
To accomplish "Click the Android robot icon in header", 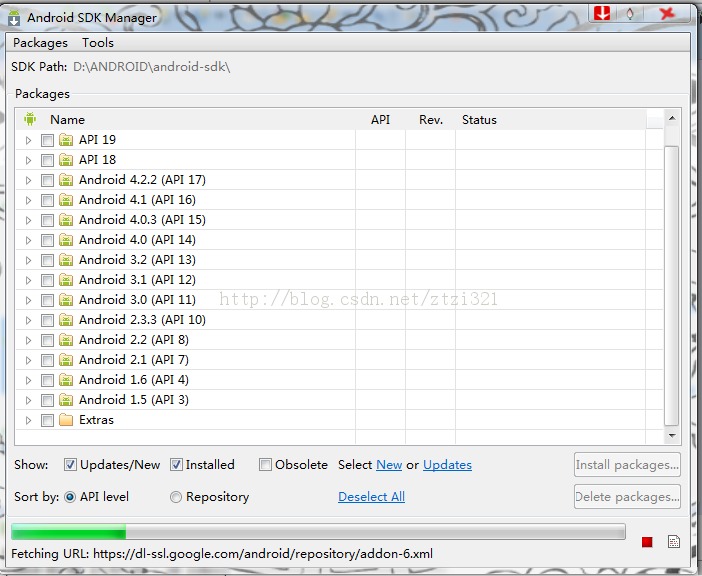I will click(30, 119).
